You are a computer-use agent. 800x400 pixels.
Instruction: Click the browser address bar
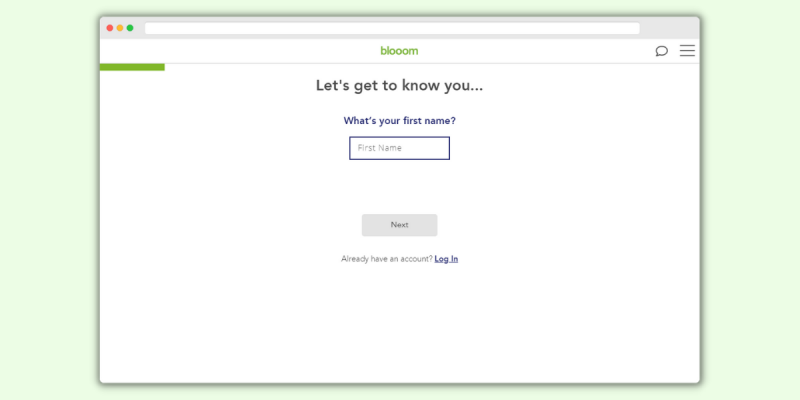392,28
